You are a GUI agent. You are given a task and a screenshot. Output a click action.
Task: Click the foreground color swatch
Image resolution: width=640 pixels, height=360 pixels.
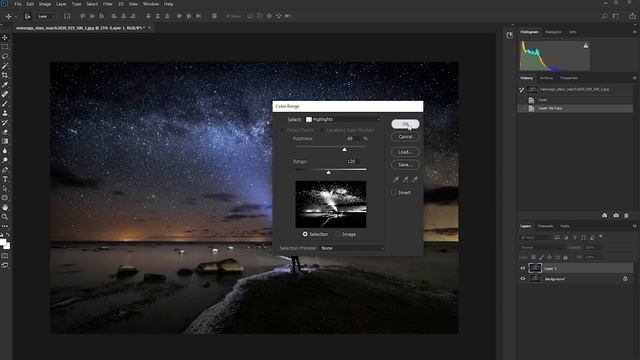point(3,242)
